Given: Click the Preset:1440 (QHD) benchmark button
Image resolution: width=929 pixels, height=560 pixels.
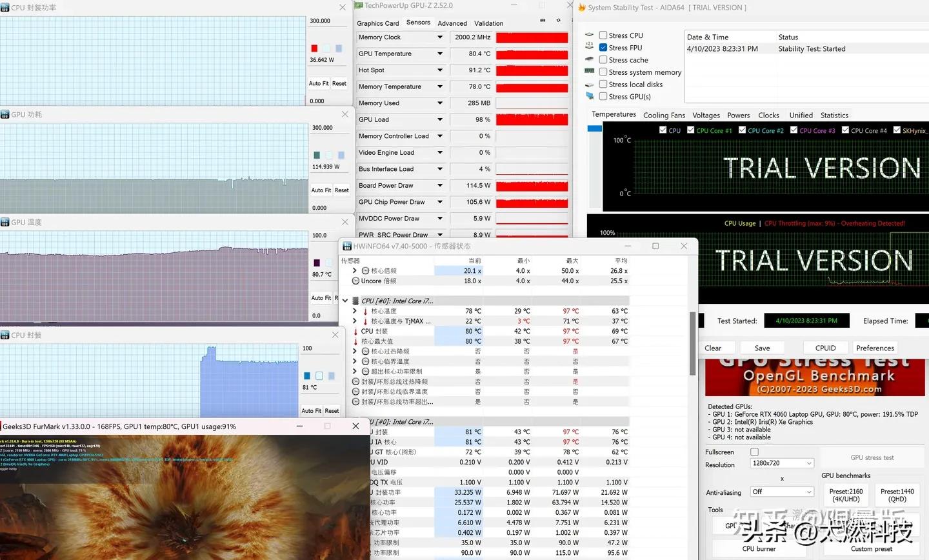Looking at the screenshot, I should pos(897,495).
